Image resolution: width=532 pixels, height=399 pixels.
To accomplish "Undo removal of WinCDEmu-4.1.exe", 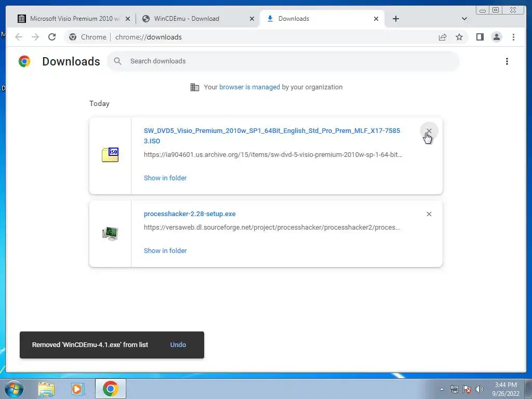I will (178, 345).
